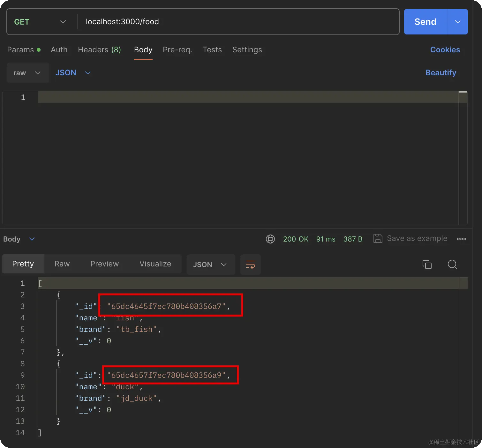This screenshot has height=448, width=482.
Task: Open the GET method dropdown
Action: coord(40,22)
